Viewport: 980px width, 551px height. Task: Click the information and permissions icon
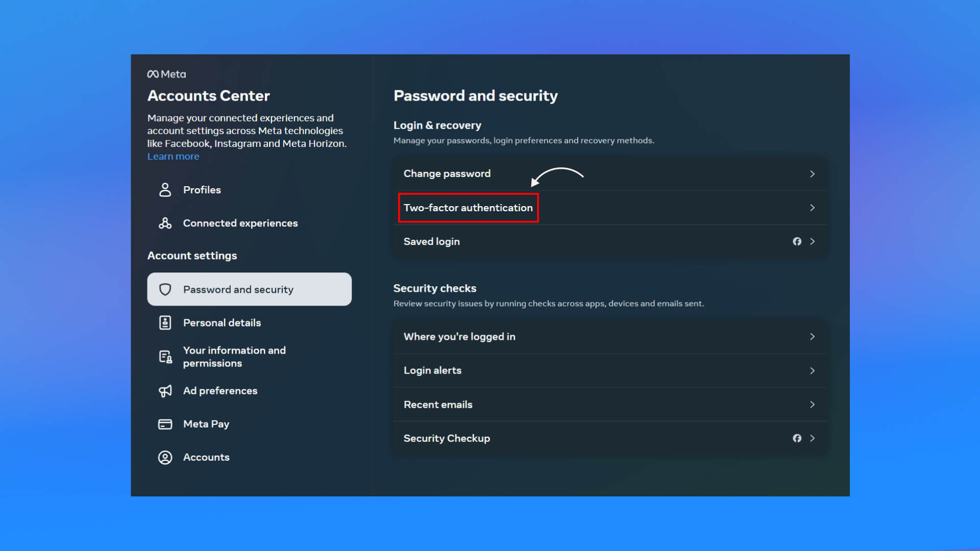[165, 357]
